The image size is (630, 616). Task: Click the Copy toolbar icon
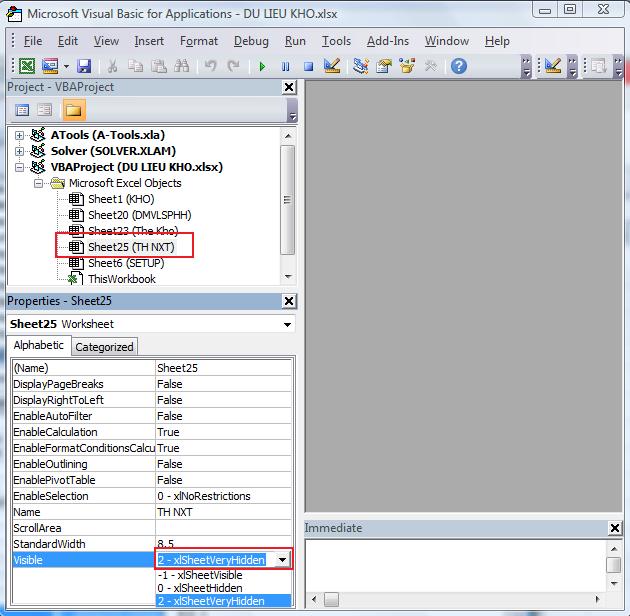point(135,66)
